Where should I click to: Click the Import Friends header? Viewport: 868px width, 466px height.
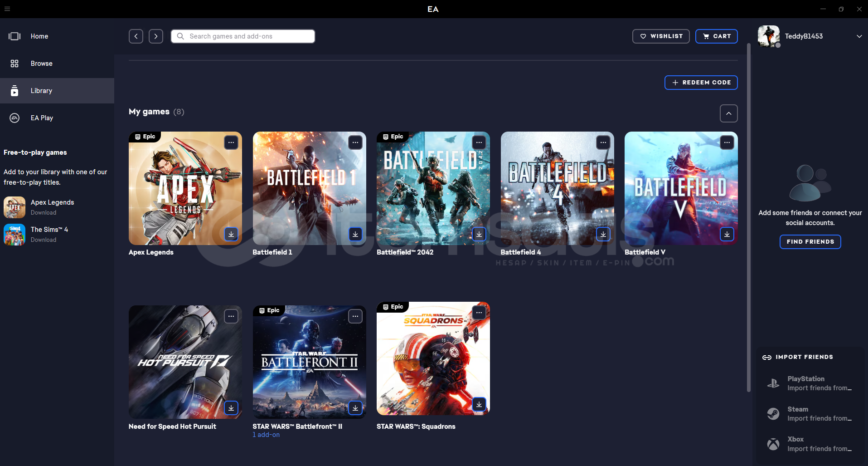(x=798, y=357)
